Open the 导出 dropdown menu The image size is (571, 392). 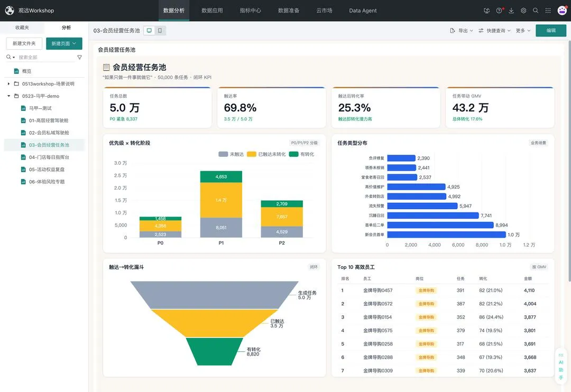click(x=462, y=31)
